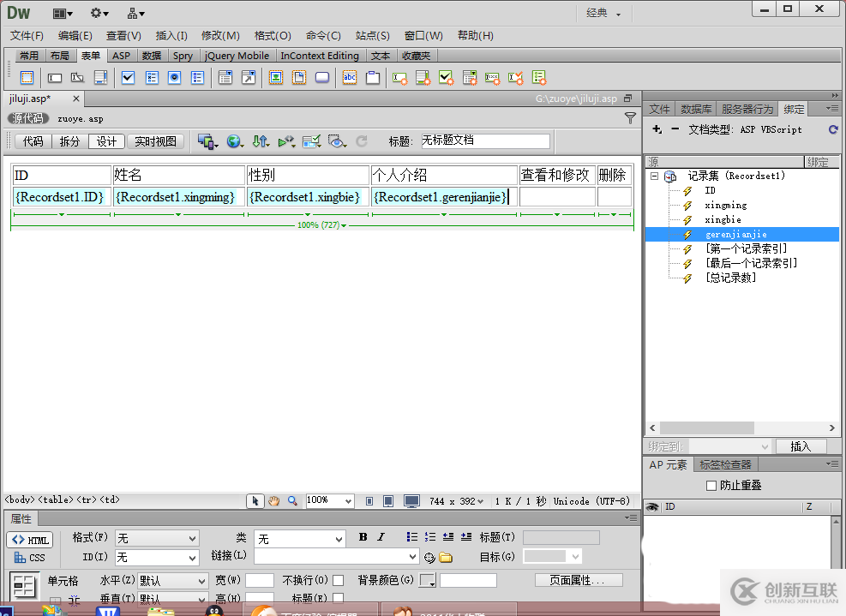Insert Spry validation checkbox
Viewport: 846px width, 616px height.
pyautogui.click(x=447, y=79)
